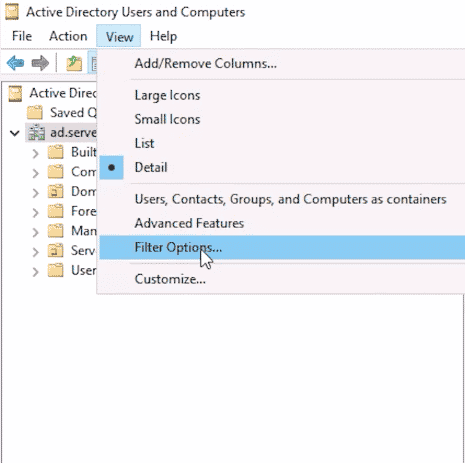Select the Fore tree item label
465x463 pixels.
pyautogui.click(x=84, y=211)
